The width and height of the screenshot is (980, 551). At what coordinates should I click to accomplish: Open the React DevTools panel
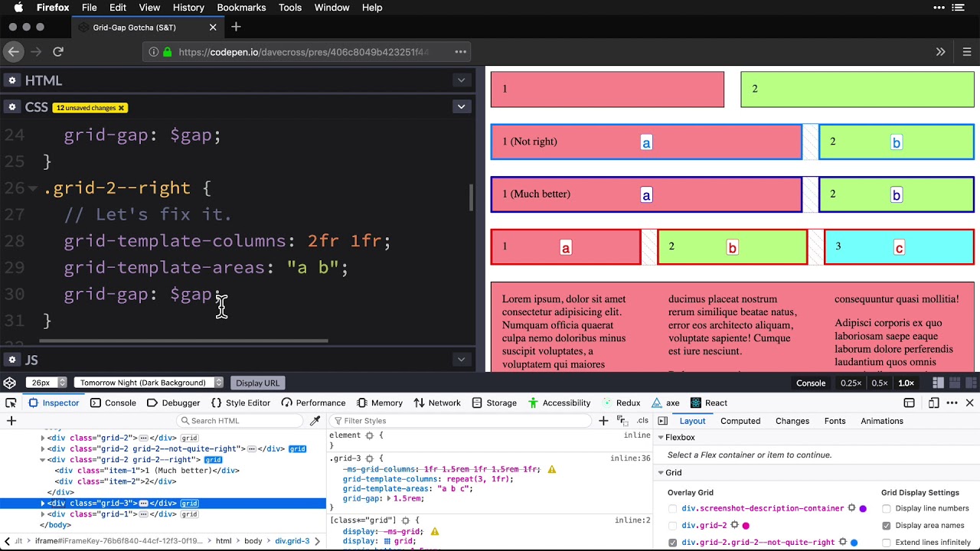[708, 403]
